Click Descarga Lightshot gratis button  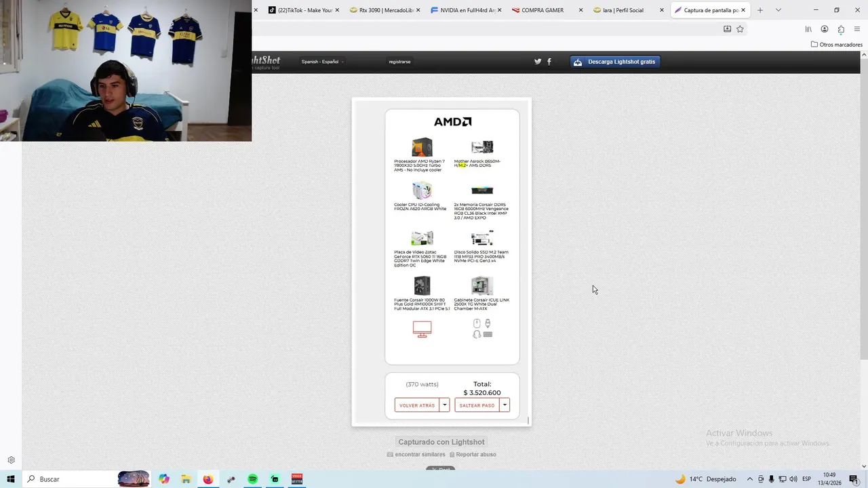point(616,62)
